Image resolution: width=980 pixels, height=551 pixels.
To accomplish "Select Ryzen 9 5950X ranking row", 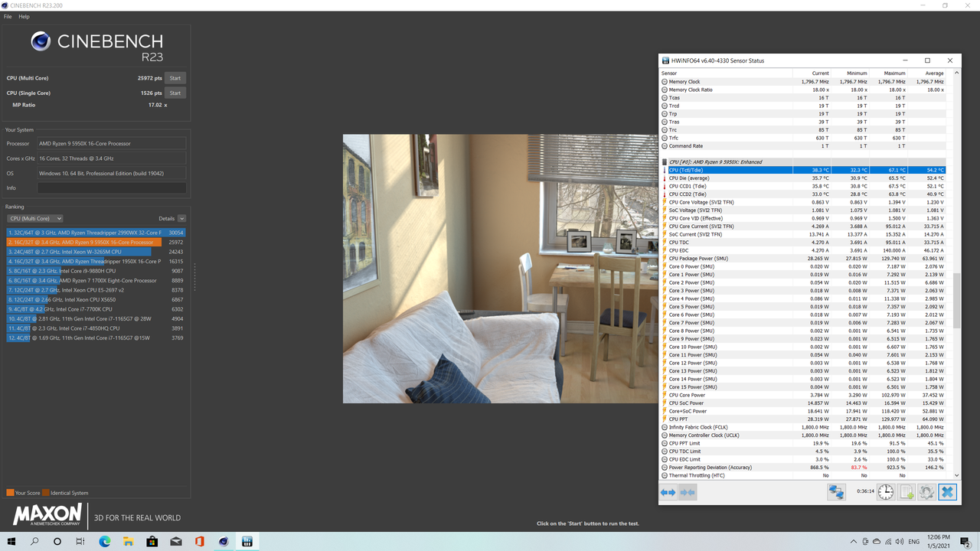I will click(x=96, y=242).
